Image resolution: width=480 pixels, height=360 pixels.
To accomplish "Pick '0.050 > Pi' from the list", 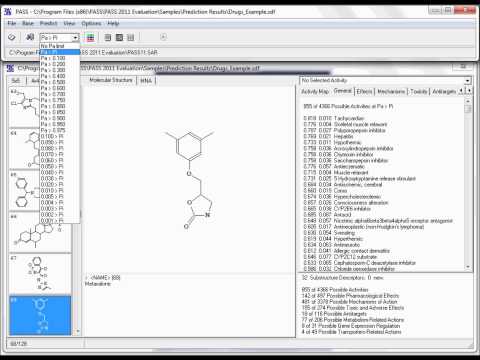I will [x=60, y=166].
